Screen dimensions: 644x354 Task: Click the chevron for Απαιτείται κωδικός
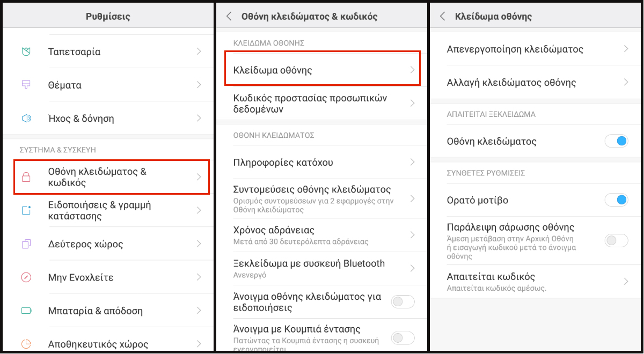click(626, 282)
